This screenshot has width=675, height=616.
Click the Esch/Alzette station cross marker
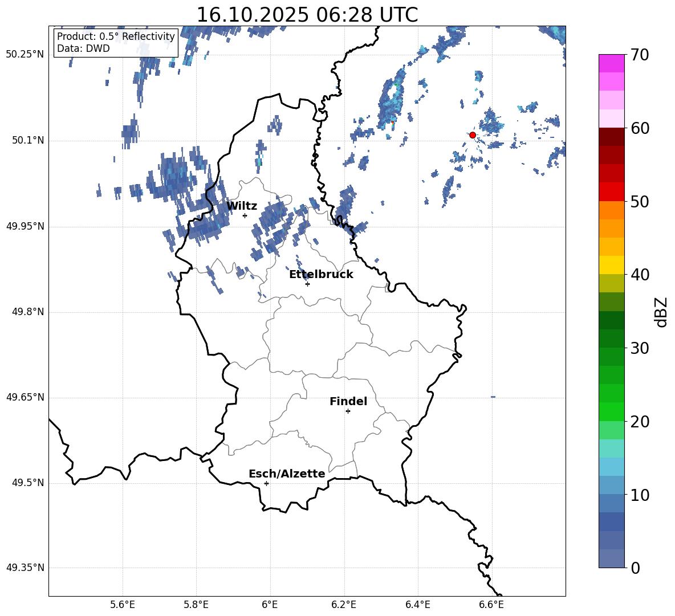point(266,483)
